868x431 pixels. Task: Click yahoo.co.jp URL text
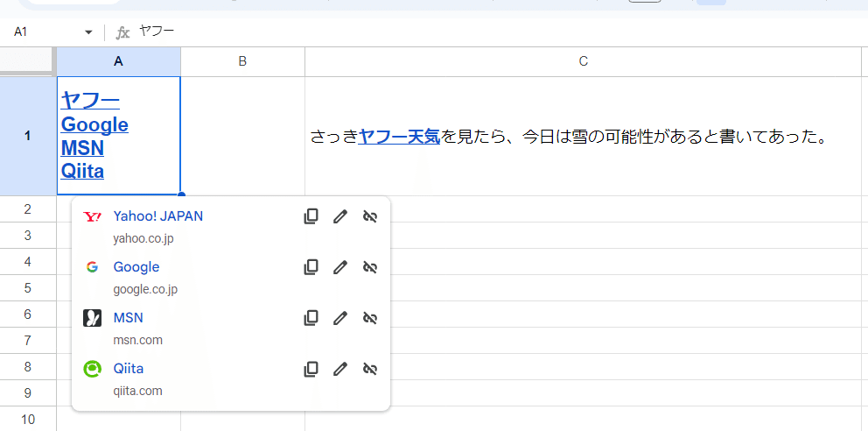pos(143,239)
